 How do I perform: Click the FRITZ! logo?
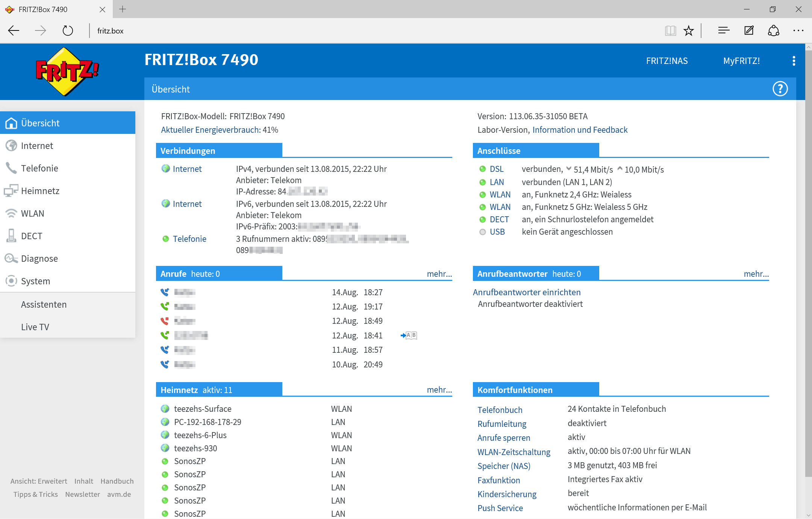[67, 71]
